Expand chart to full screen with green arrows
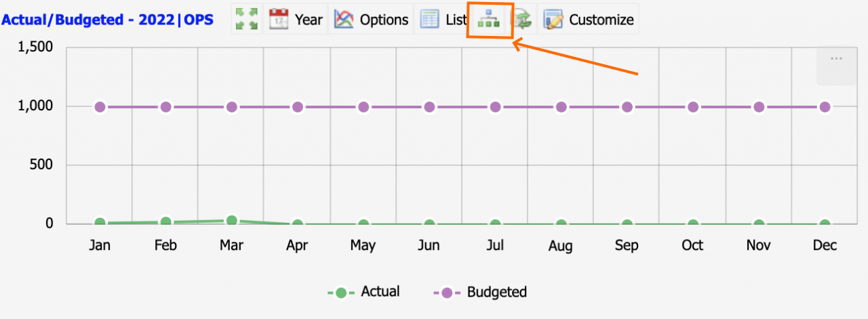The width and height of the screenshot is (868, 319). point(246,20)
